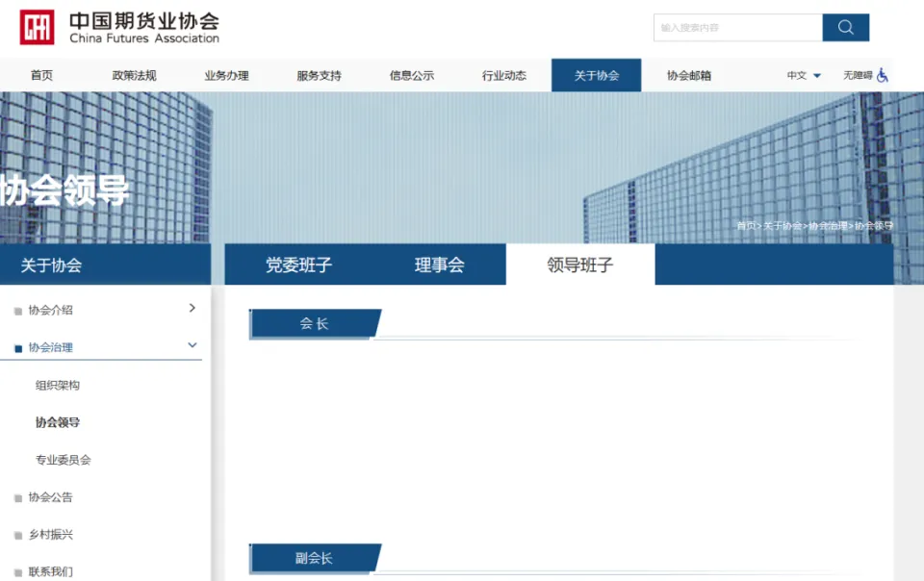Image resolution: width=924 pixels, height=581 pixels.
Task: Open 行业动态 from the navigation bar
Action: click(x=503, y=75)
